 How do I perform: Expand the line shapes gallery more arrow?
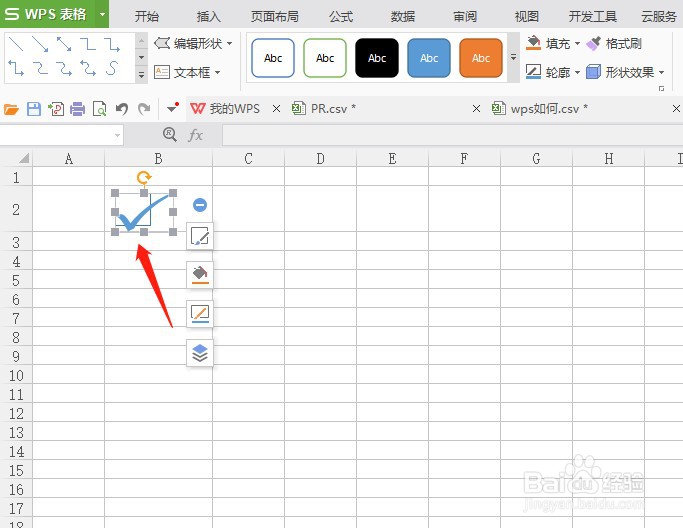coord(141,75)
